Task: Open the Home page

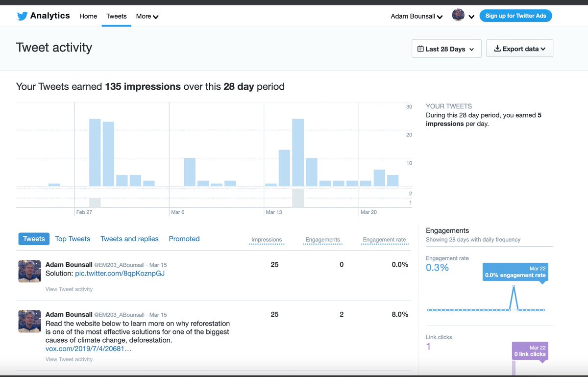Action: click(x=88, y=16)
